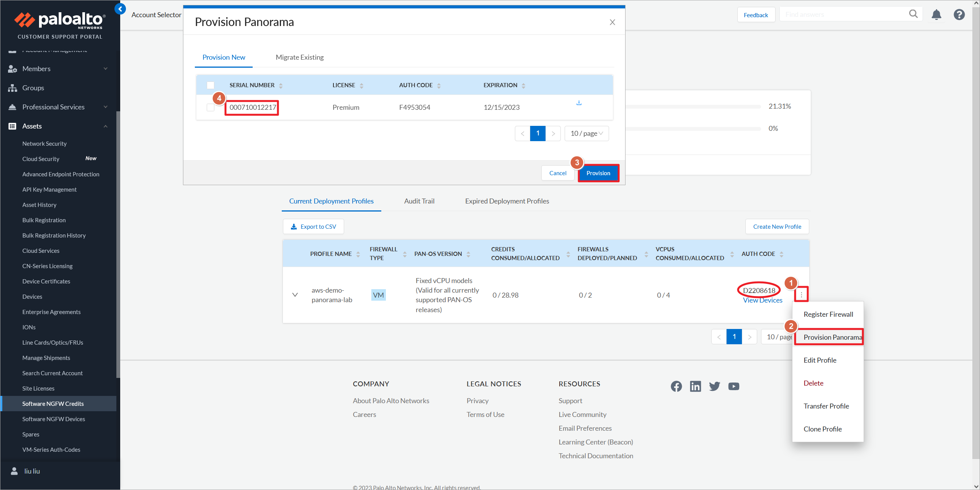Choose Register Firewall from context menu

tap(828, 314)
